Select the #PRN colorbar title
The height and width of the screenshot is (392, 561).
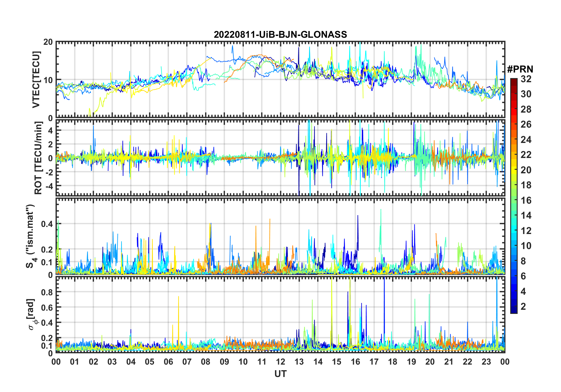520,69
